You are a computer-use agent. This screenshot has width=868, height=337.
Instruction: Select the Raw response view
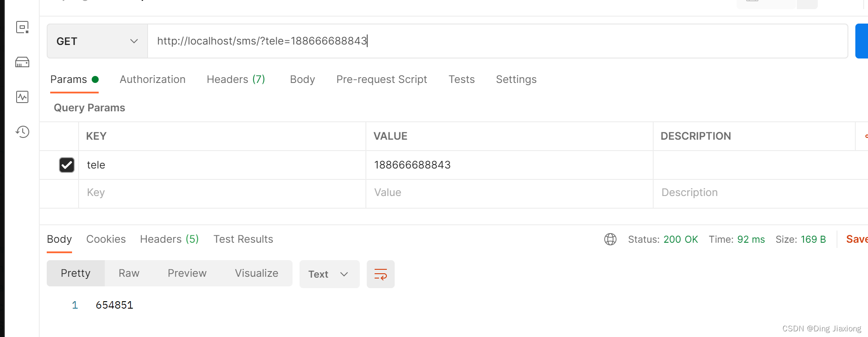[x=129, y=273]
